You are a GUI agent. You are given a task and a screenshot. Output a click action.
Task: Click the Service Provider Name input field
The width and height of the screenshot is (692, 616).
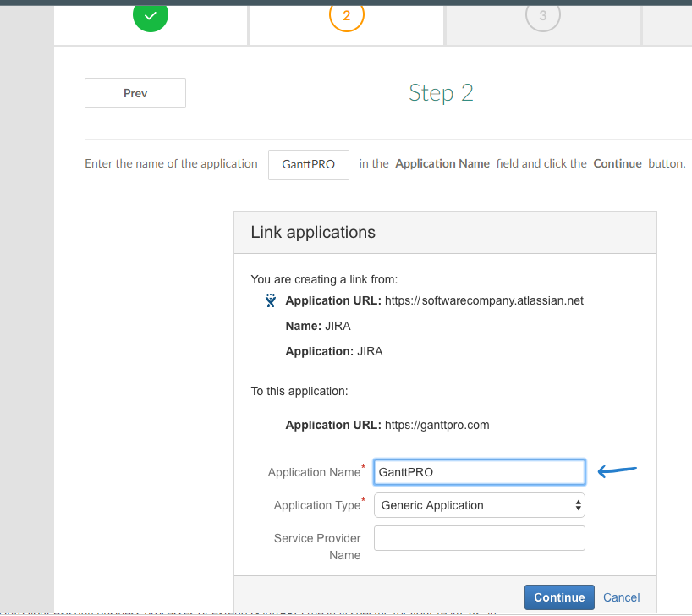pos(480,538)
